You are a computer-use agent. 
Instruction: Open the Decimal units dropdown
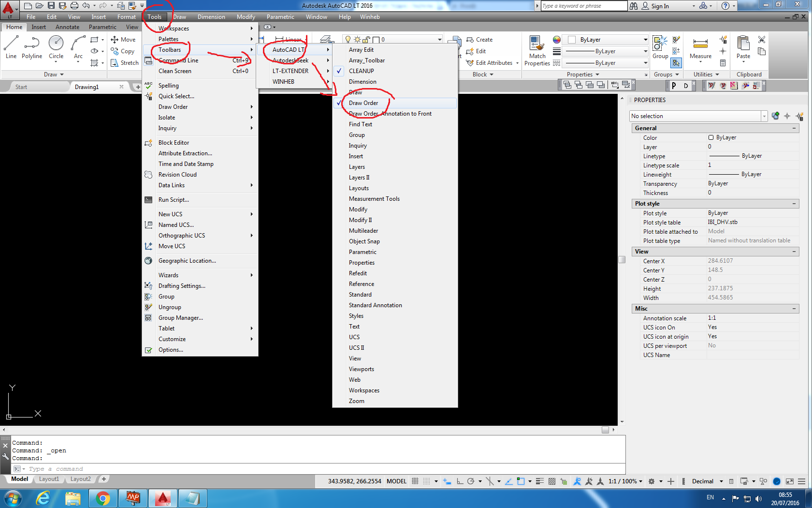click(x=707, y=481)
